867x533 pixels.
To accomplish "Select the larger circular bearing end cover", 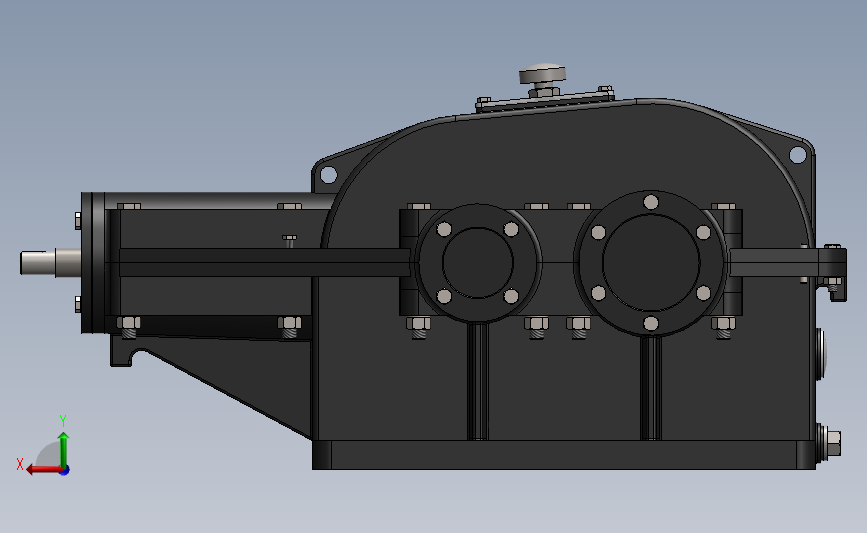I will 651,263.
